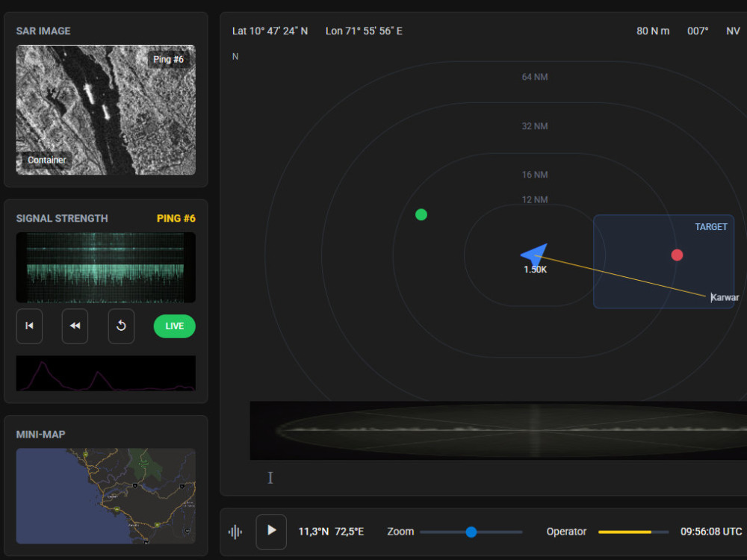
Task: Click the signal strength spectrogram display
Action: 106,267
